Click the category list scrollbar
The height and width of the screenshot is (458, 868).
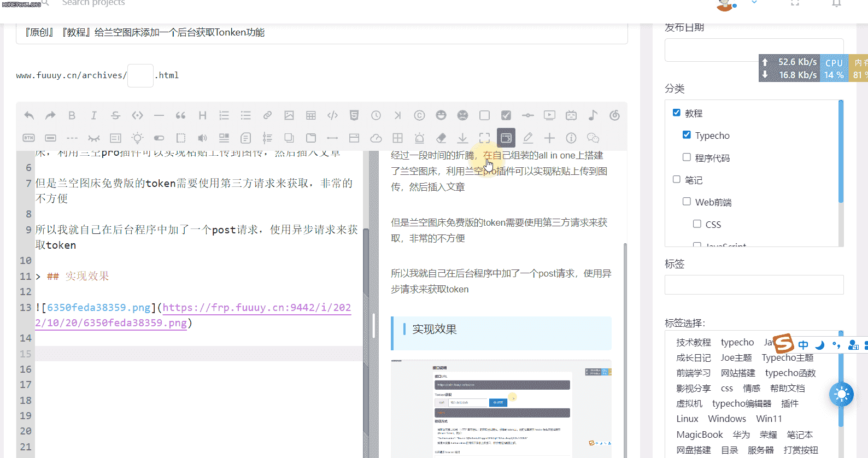tap(841, 153)
